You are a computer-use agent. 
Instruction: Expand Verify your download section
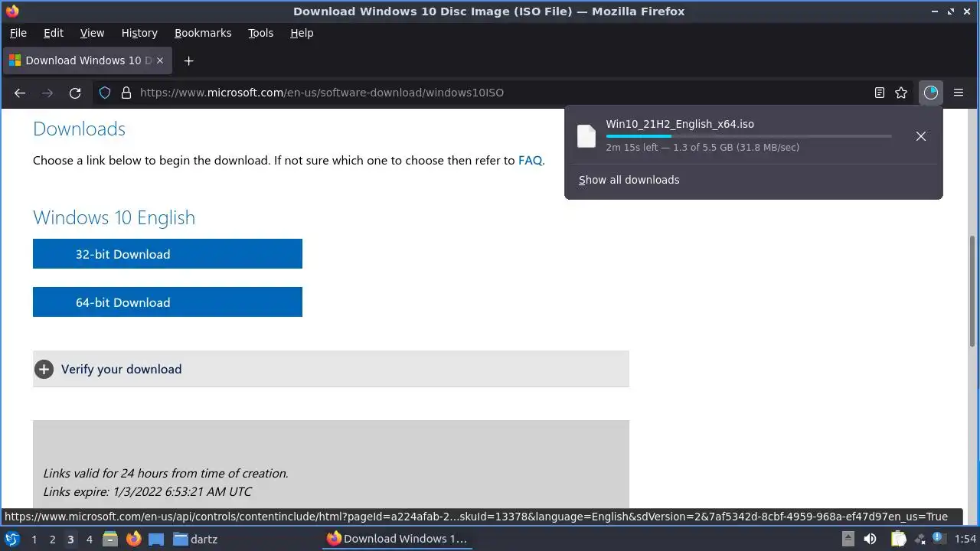coord(331,369)
